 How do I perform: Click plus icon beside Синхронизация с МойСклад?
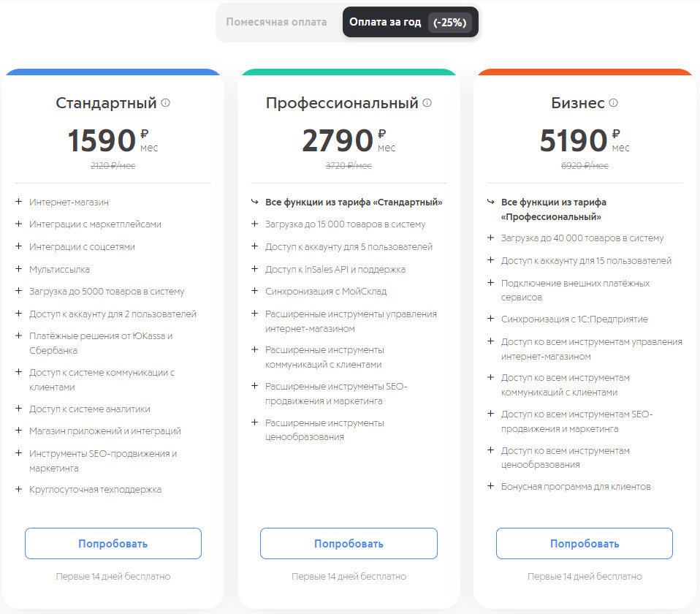click(254, 291)
